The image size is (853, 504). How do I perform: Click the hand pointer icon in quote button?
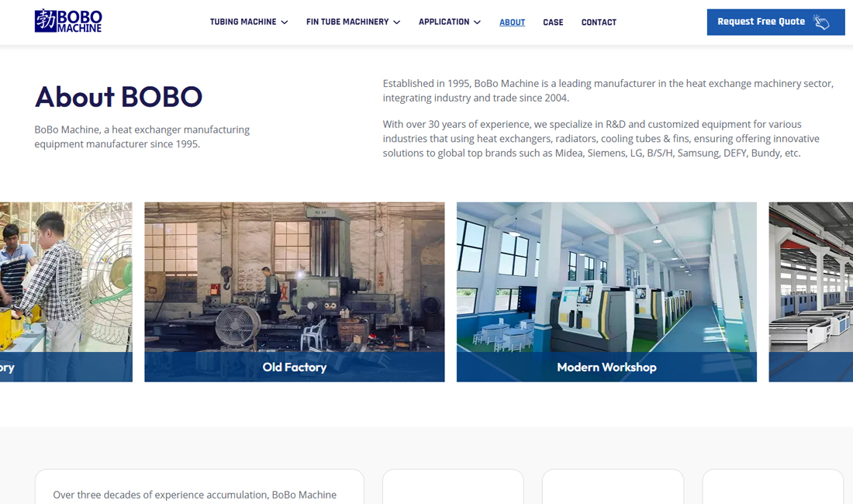coord(821,22)
